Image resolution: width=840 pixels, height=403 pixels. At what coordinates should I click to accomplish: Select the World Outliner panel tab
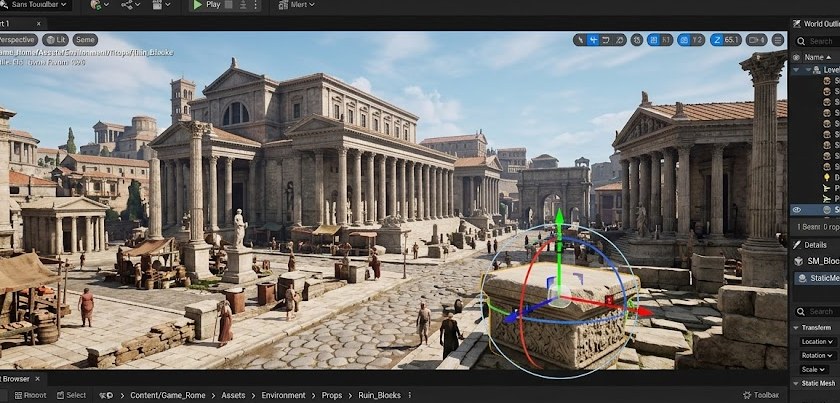coord(816,24)
